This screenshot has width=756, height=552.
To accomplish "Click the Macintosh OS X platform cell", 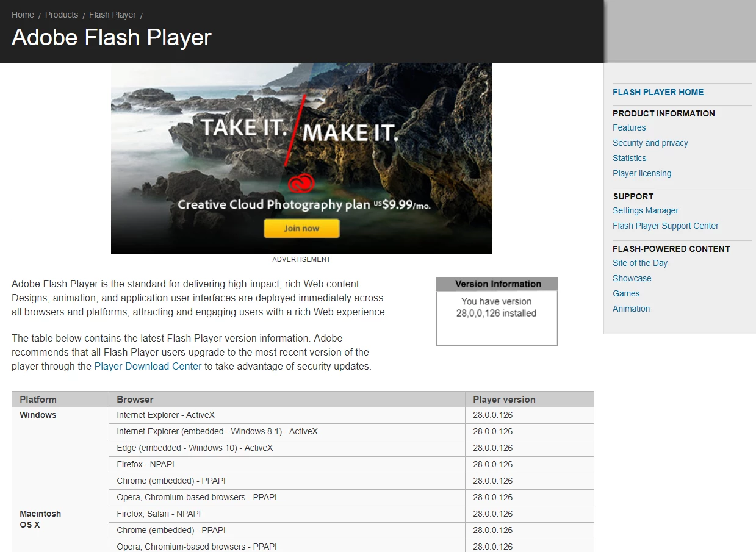I will 60,528.
